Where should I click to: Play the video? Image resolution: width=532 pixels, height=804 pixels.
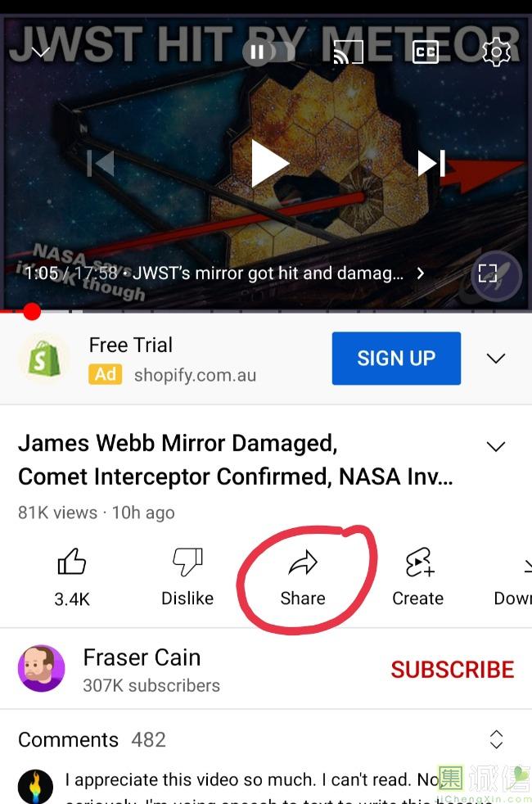pyautogui.click(x=268, y=164)
